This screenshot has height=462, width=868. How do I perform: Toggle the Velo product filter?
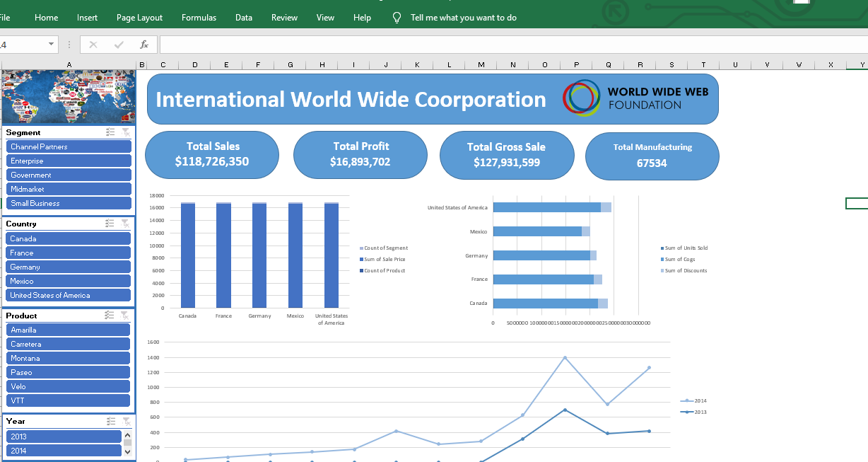pyautogui.click(x=68, y=386)
